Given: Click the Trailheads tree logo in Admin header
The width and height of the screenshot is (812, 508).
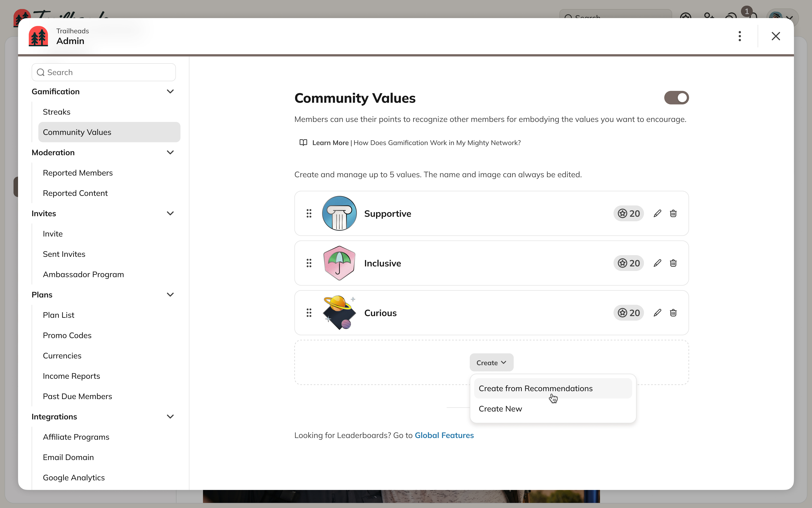Looking at the screenshot, I should (x=38, y=36).
